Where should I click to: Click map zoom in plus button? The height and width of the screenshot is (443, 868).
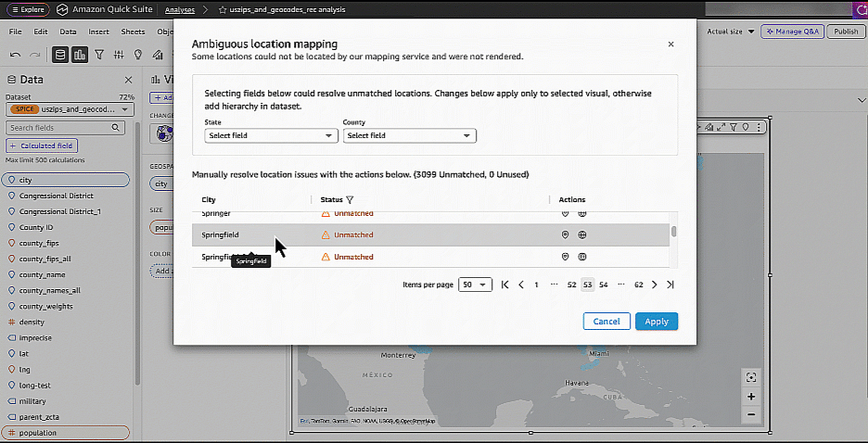pos(751,397)
